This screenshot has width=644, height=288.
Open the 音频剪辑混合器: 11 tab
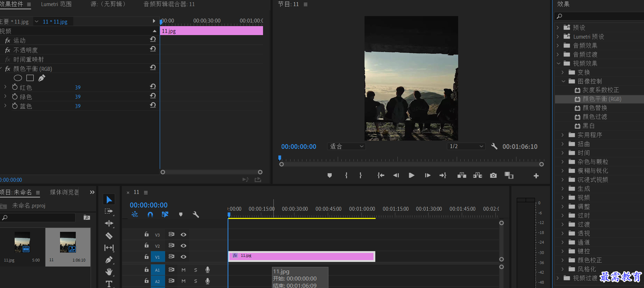tap(169, 4)
